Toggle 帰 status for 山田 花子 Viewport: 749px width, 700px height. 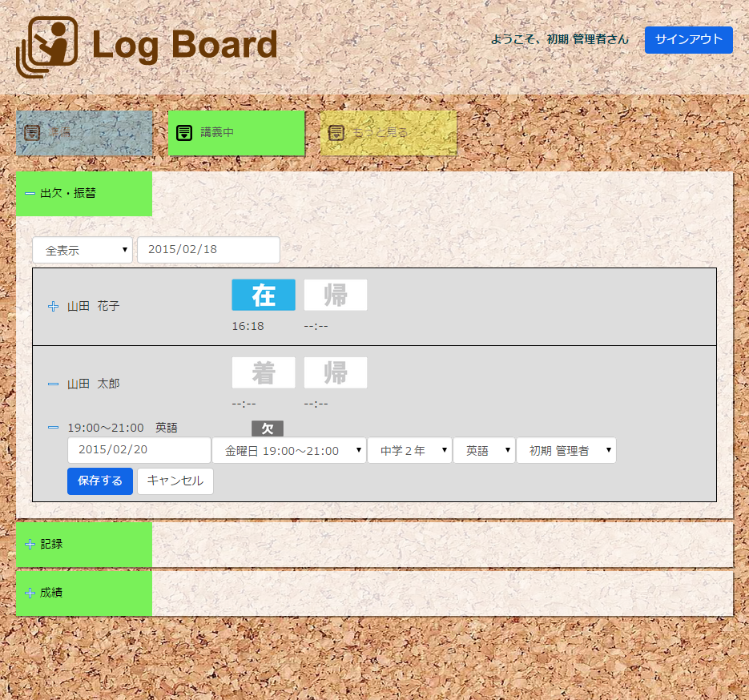coord(336,295)
